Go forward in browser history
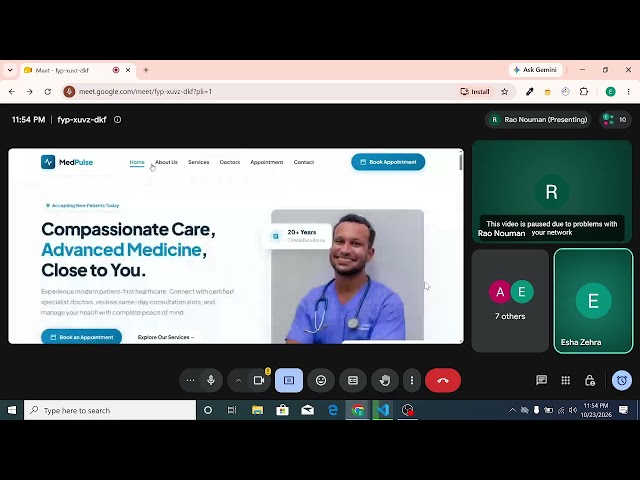This screenshot has width=640, height=480. (29, 92)
